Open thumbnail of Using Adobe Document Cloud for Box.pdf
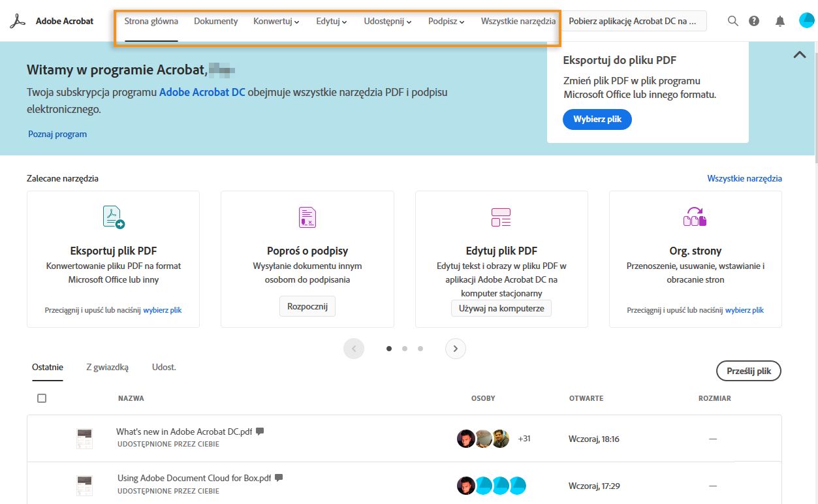The width and height of the screenshot is (818, 504). pyautogui.click(x=84, y=485)
